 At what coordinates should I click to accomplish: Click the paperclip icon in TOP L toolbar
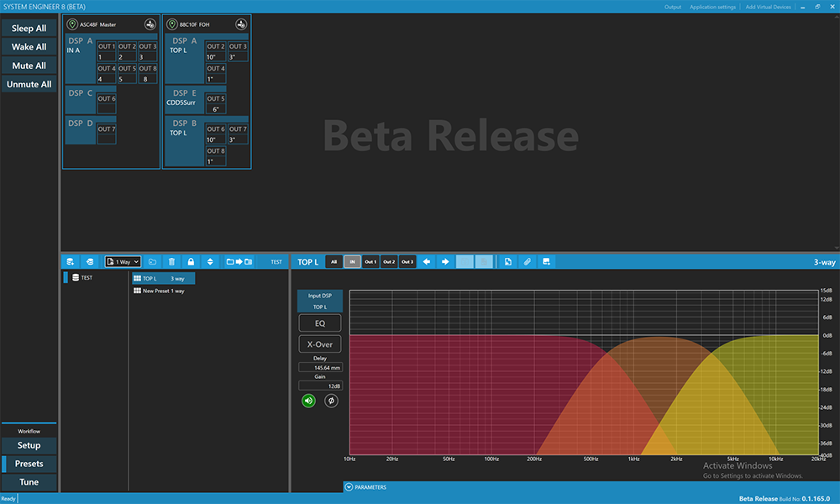(528, 262)
